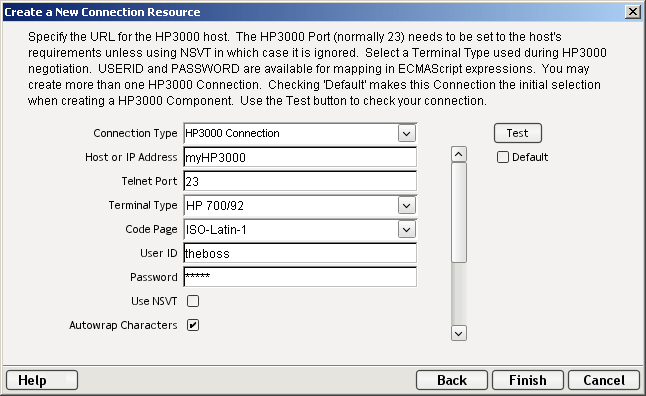Expand the Terminal Type dropdown arrow
Viewport: 646px width, 396px height.
[406, 206]
